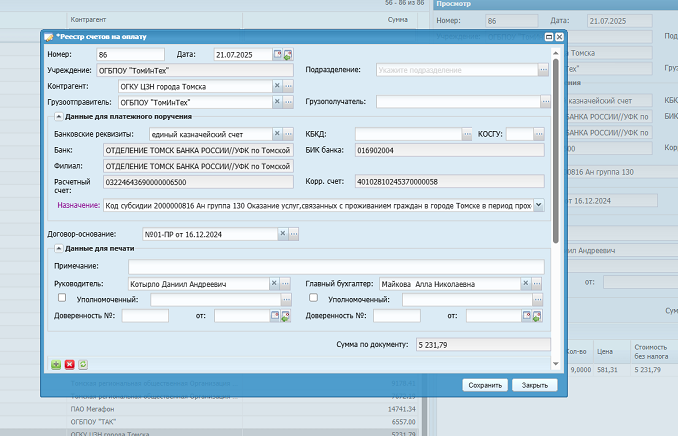678x436 pixels.
Task: Collapse Данные для платежного поручения section
Action: pyautogui.click(x=58, y=116)
